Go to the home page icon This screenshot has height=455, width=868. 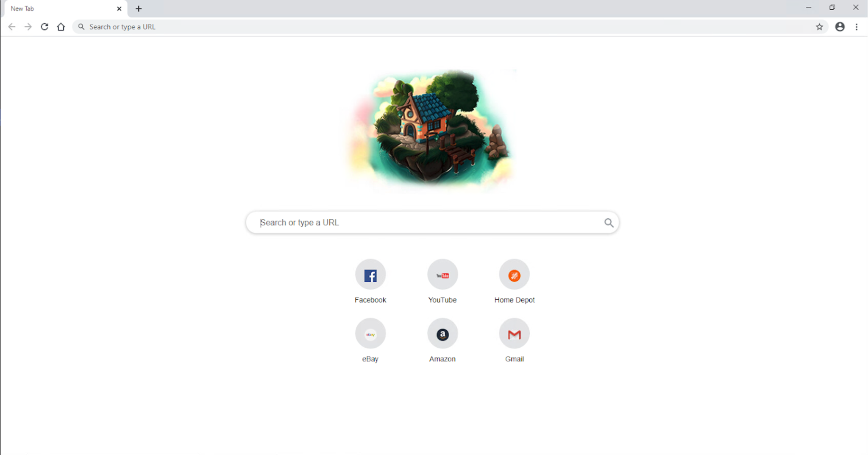pyautogui.click(x=61, y=27)
